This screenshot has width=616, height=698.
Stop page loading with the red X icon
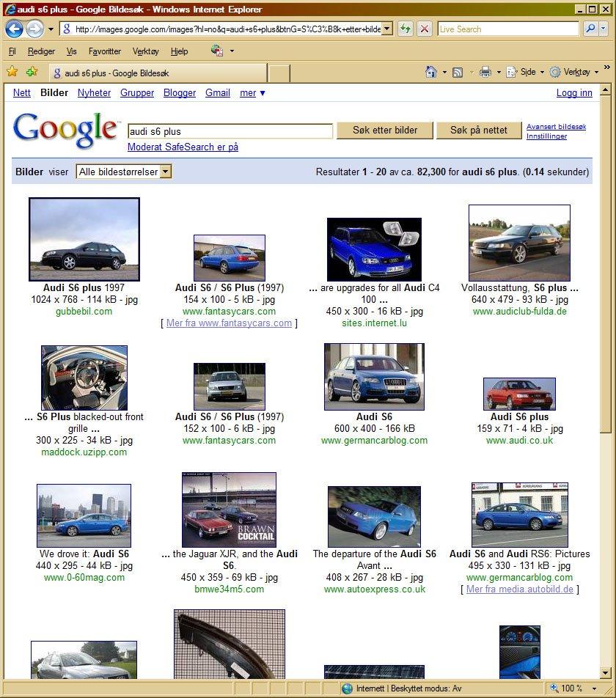pyautogui.click(x=424, y=29)
